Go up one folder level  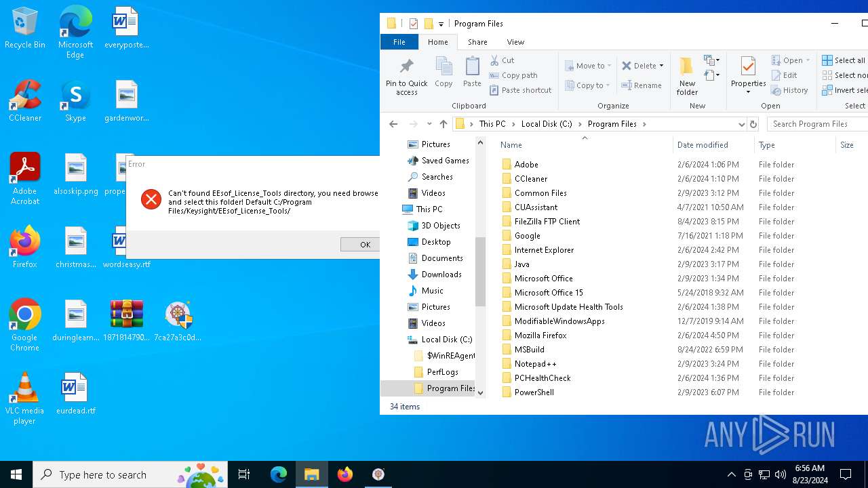point(443,124)
